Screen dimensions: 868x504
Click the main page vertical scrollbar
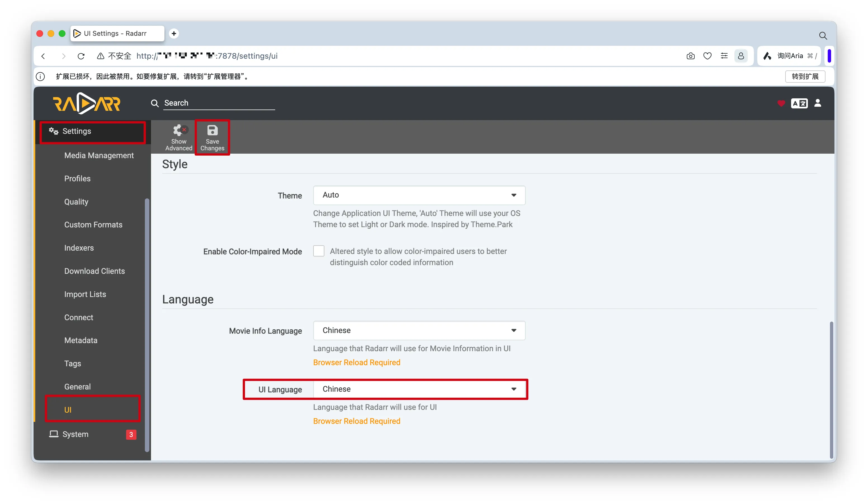(x=831, y=390)
